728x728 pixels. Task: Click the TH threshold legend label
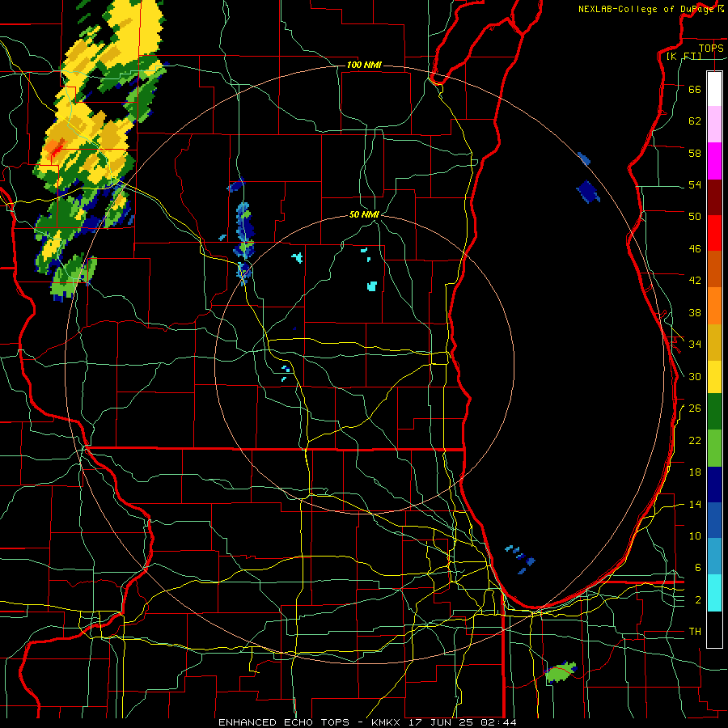695,632
